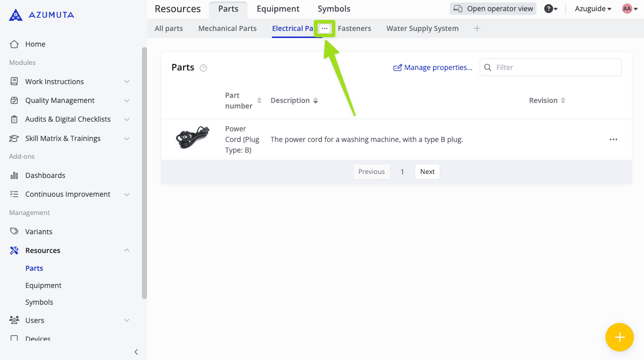644x360 pixels.
Task: Click the Quality Management sidebar icon
Action: pyautogui.click(x=15, y=100)
